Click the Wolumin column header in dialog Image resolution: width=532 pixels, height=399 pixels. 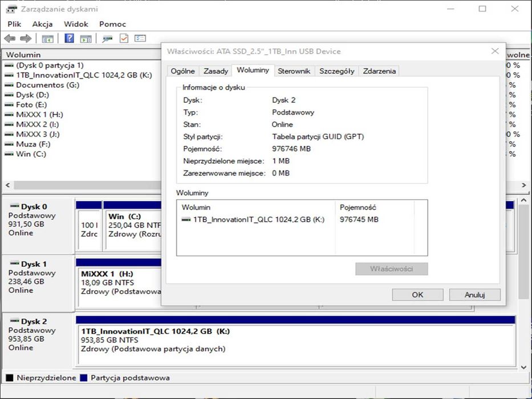[256, 207]
